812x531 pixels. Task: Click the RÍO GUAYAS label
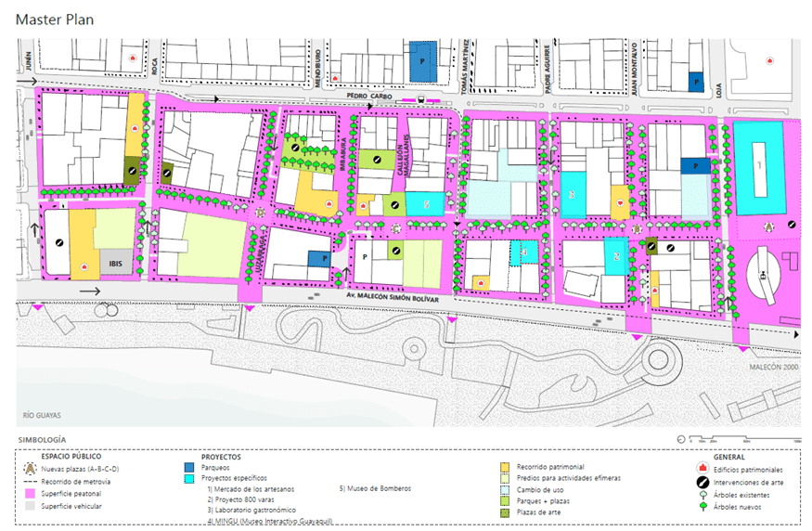pos(43,414)
